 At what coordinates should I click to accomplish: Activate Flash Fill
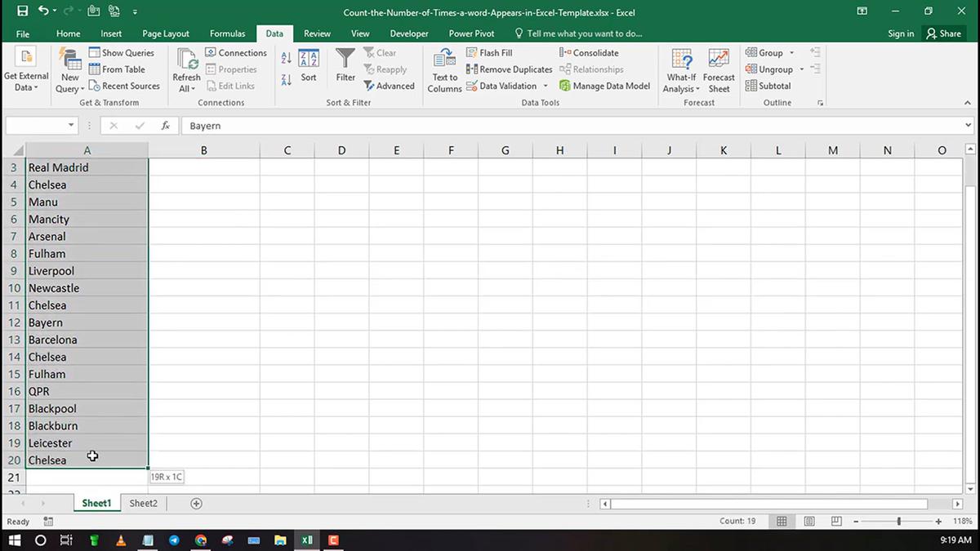pyautogui.click(x=490, y=51)
